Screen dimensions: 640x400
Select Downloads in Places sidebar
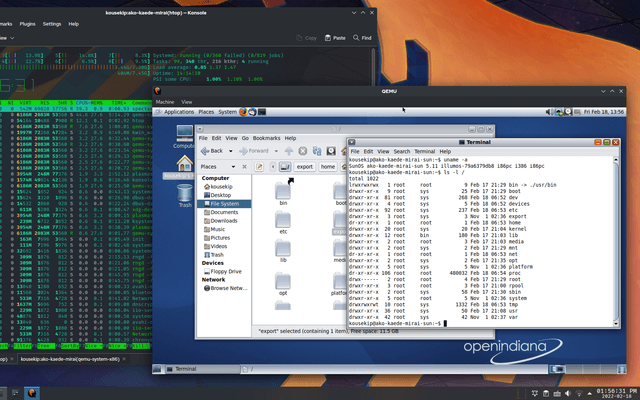(224, 221)
